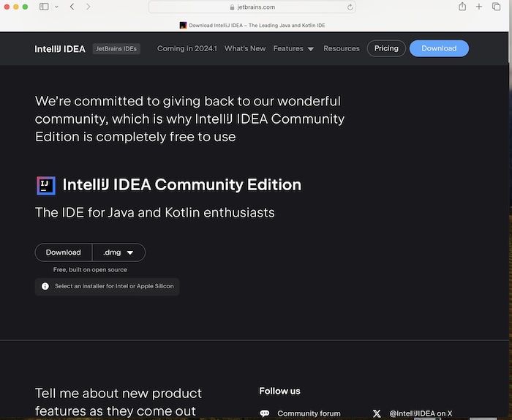Open the Coming in 2024.1 page
The height and width of the screenshot is (420, 512).
coord(187,48)
